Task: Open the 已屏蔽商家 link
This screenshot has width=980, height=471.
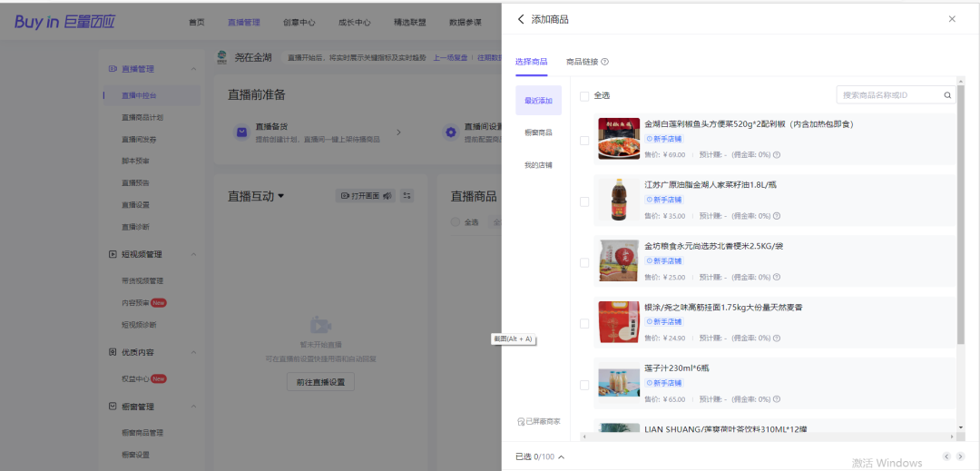Action: point(539,421)
